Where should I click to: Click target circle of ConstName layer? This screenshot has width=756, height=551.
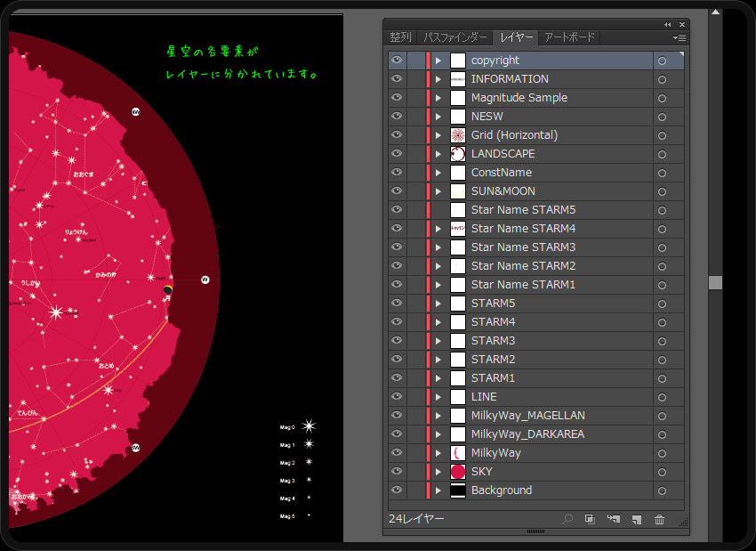click(x=662, y=174)
